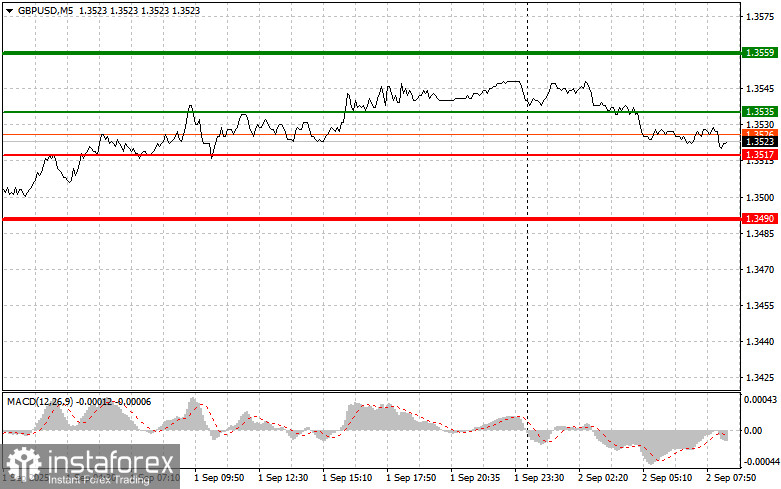
Task: Click the 0.00043 MACD scale value
Action: pos(760,400)
